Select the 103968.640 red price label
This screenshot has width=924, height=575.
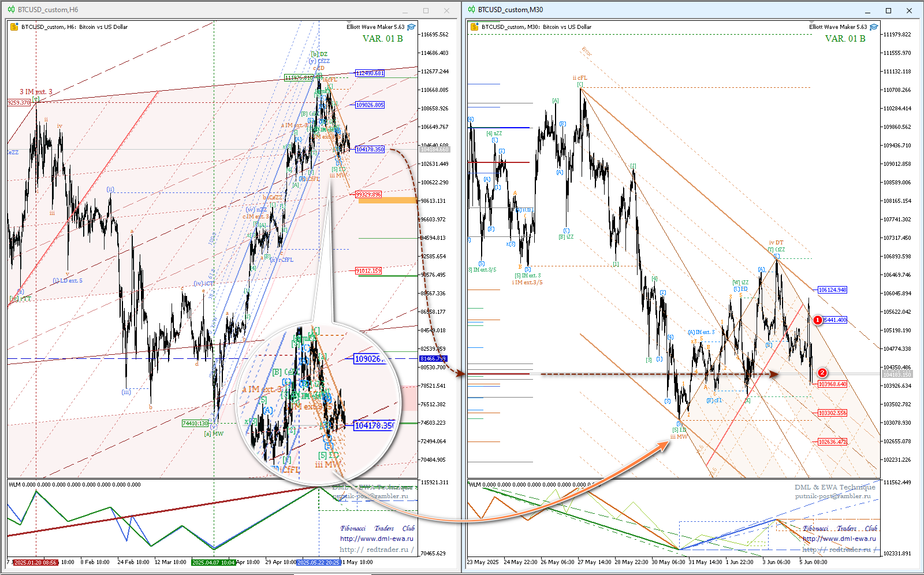tap(832, 384)
